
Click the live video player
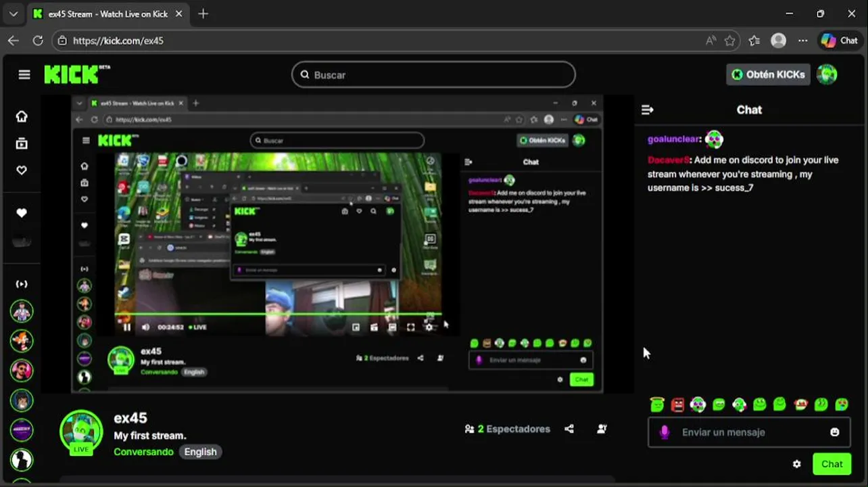coord(337,243)
